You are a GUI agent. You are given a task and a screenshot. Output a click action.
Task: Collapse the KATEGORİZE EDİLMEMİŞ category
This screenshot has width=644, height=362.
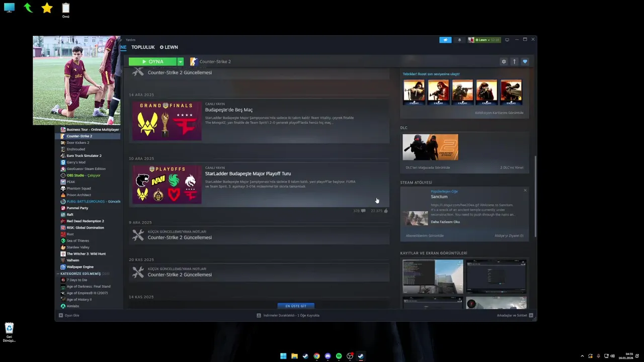[x=58, y=274]
